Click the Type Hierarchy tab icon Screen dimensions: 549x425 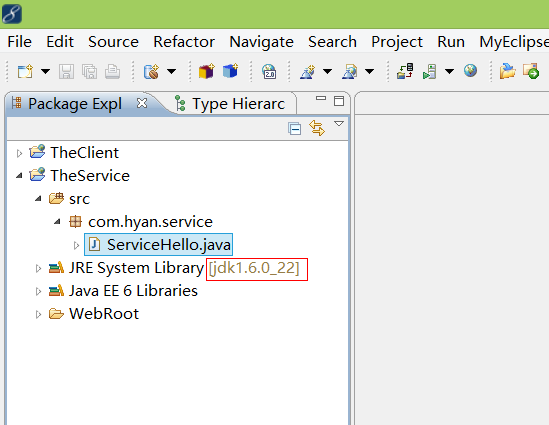coord(180,103)
